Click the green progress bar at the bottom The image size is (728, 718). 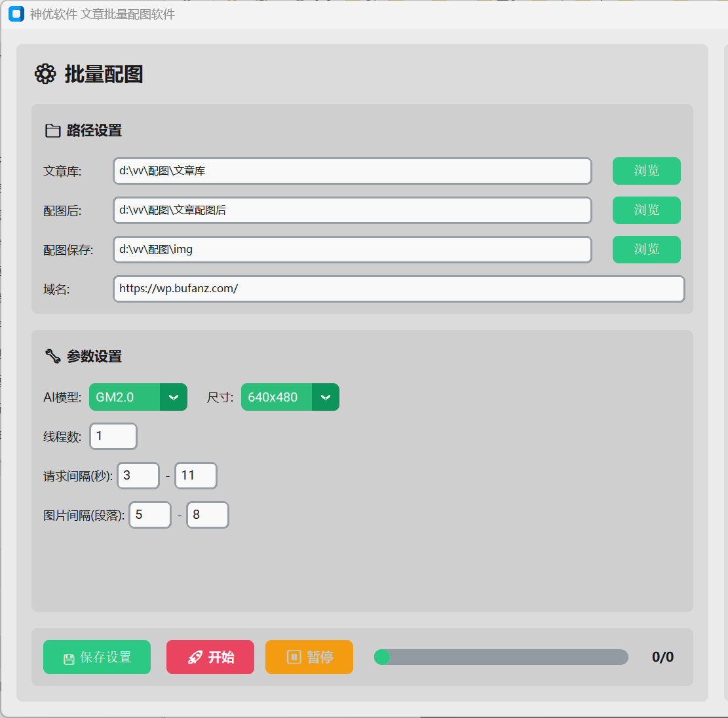tap(383, 656)
